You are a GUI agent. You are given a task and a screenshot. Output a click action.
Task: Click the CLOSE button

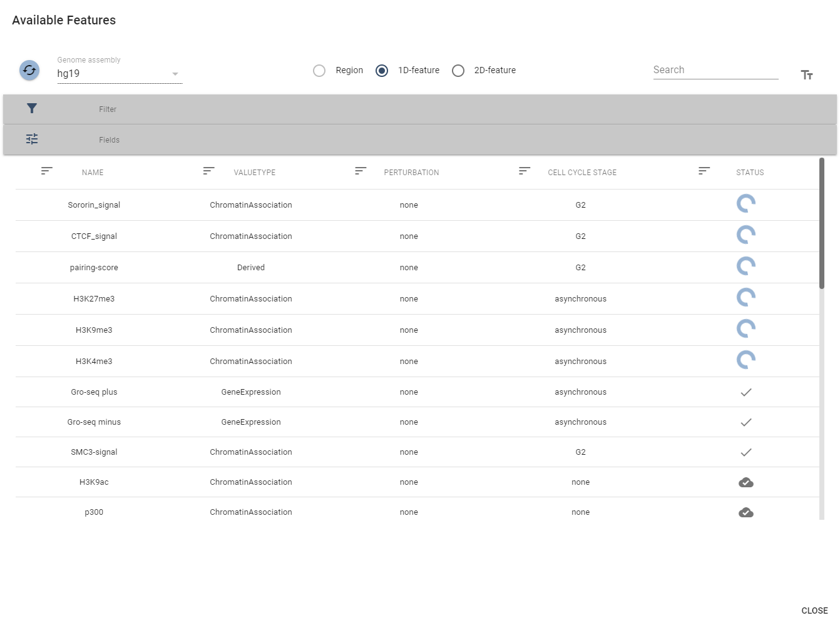[x=814, y=610]
